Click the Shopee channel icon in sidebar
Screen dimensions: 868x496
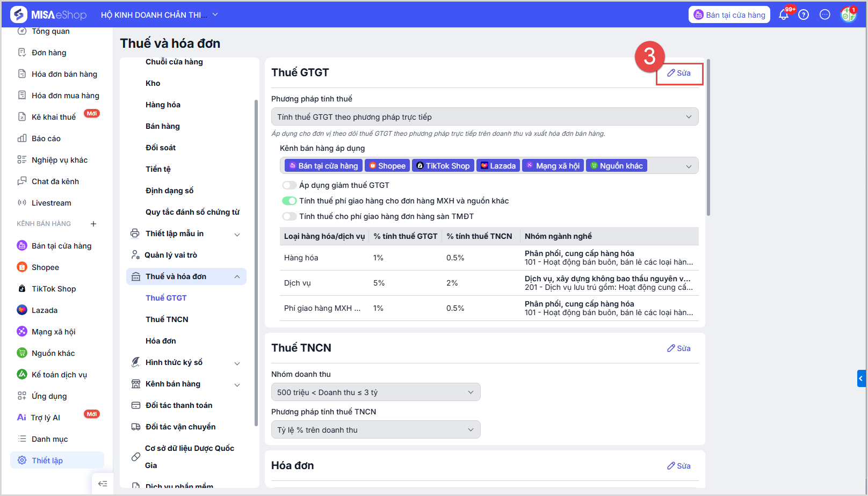(22, 267)
